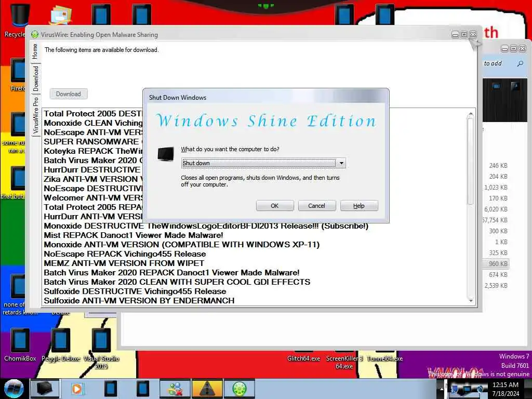Click the VirusWire title bar lime icon

[x=35, y=34]
